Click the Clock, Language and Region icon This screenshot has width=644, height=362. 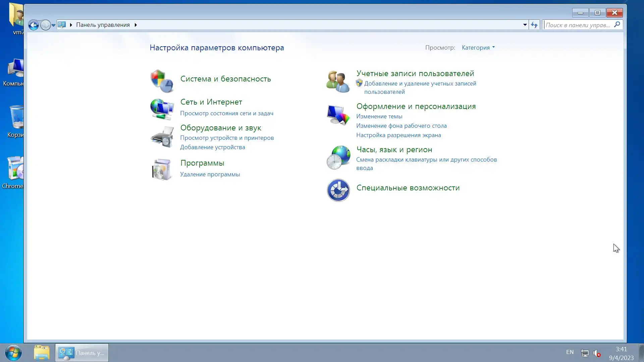pos(338,158)
